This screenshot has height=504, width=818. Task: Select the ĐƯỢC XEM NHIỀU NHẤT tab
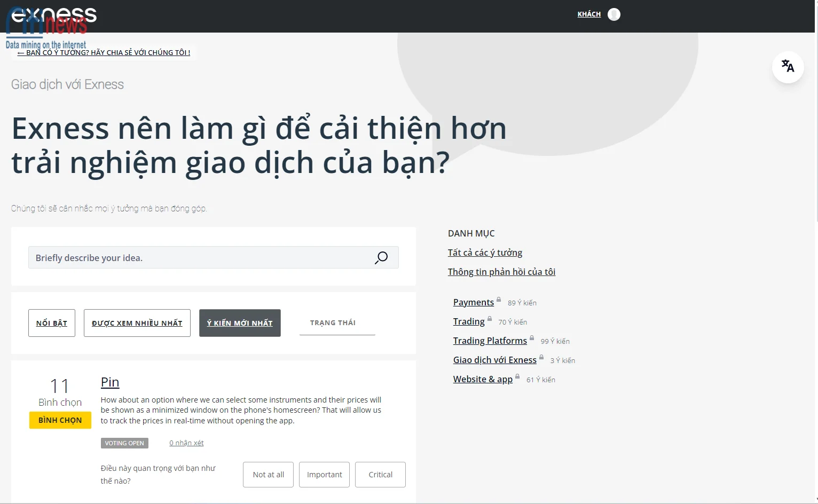[x=137, y=323]
